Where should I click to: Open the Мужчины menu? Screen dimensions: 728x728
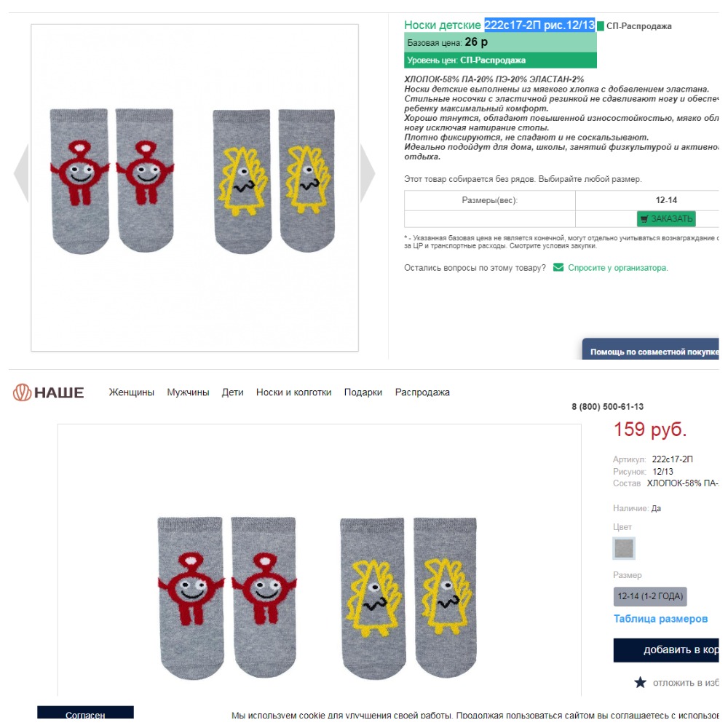pos(188,392)
